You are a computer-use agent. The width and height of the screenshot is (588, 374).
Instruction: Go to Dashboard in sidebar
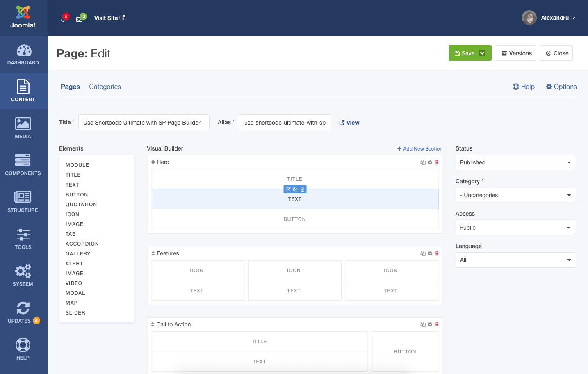[23, 55]
